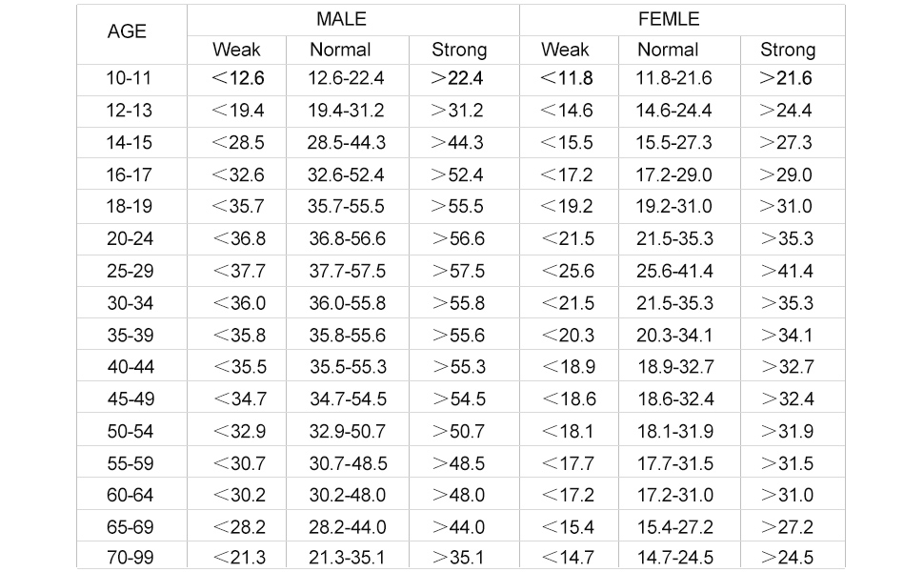Image resolution: width=924 pixels, height=572 pixels.
Task: Click the cell showing 17.7-31.5
Action: (674, 464)
